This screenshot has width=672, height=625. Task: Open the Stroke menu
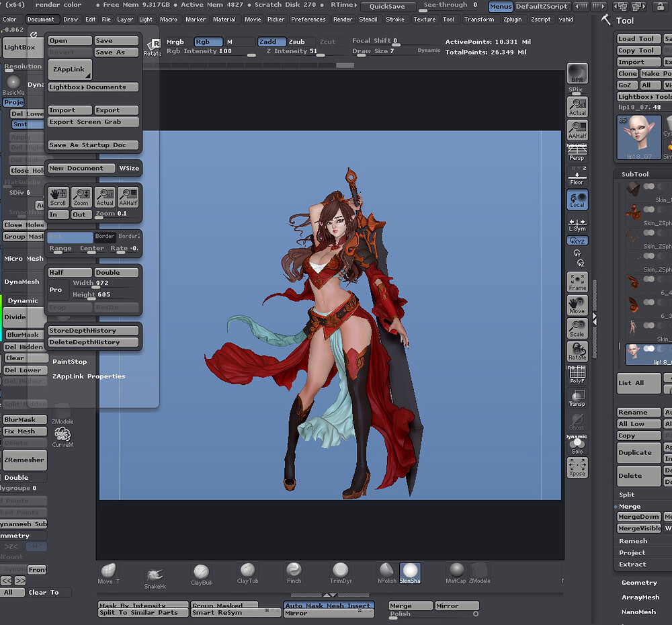pyautogui.click(x=395, y=19)
